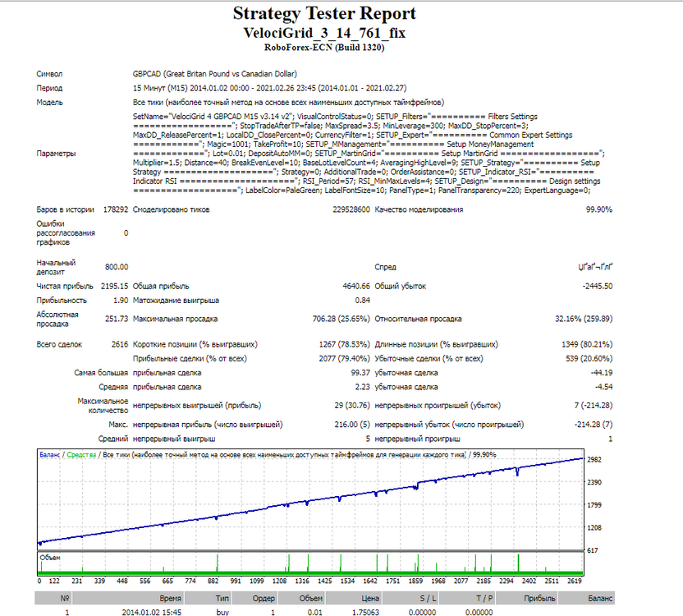Click the 'Максимальная просадка' label
This screenshot has height=616, width=683.
175,319
